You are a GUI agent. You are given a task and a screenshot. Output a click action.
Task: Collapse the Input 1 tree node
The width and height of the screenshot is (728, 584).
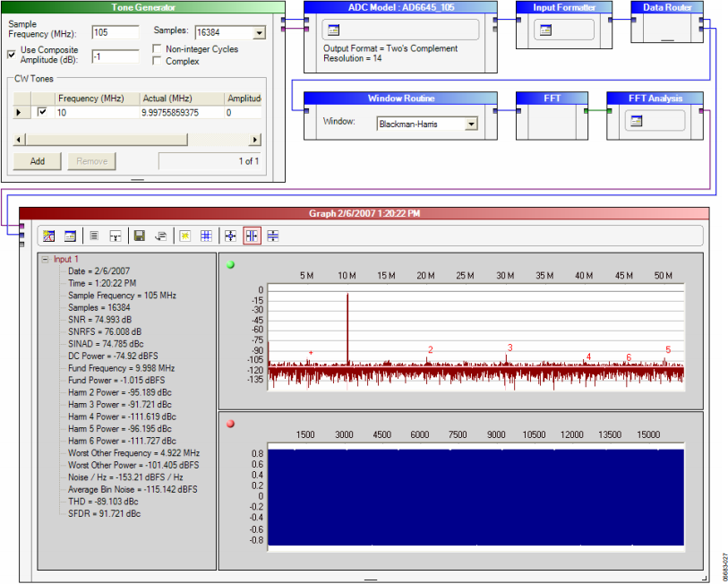[45, 259]
